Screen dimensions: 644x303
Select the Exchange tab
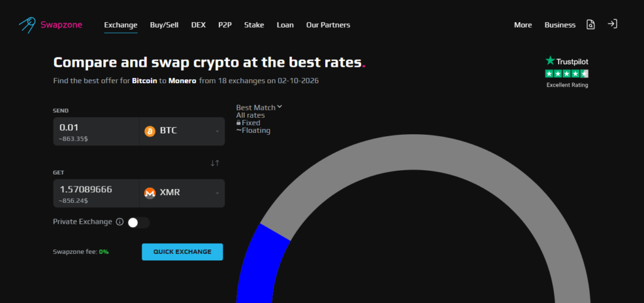(x=121, y=25)
